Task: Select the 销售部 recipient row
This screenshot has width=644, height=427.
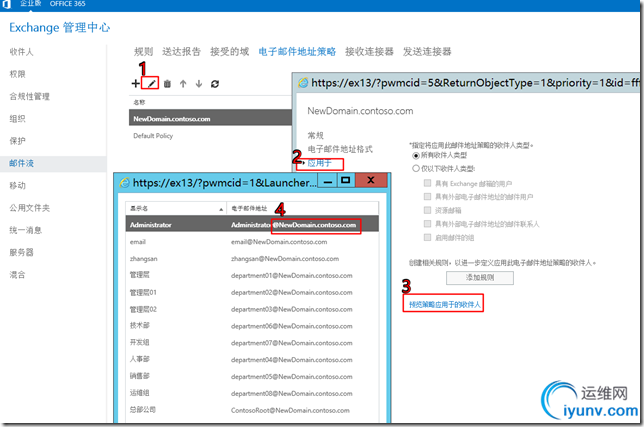Action: (252, 376)
